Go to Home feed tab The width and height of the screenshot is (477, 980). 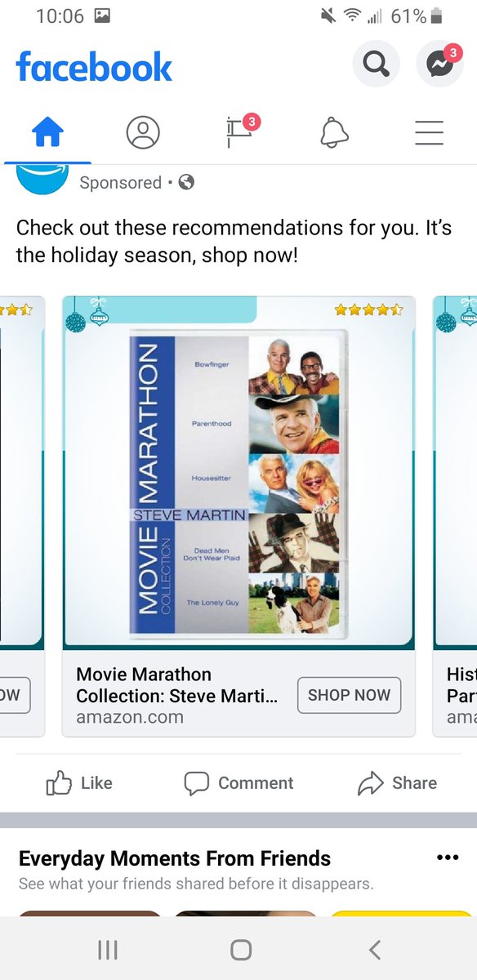[47, 131]
